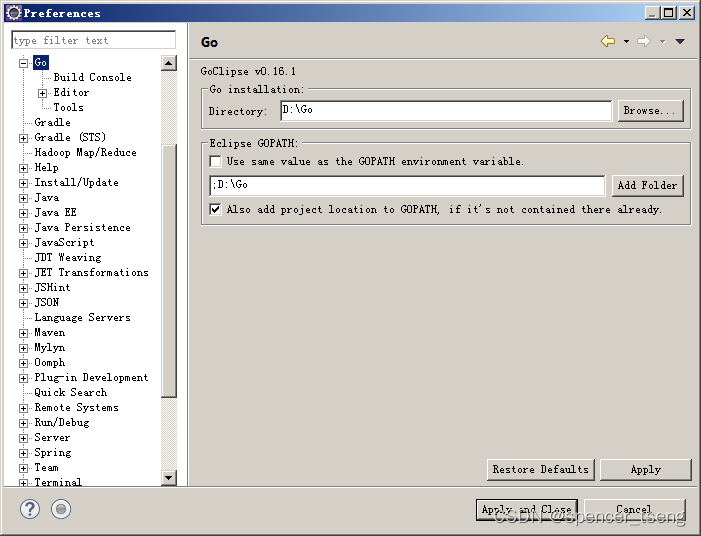Untick also add project location to GOPATH
Image resolution: width=701 pixels, height=536 pixels.
coord(215,209)
